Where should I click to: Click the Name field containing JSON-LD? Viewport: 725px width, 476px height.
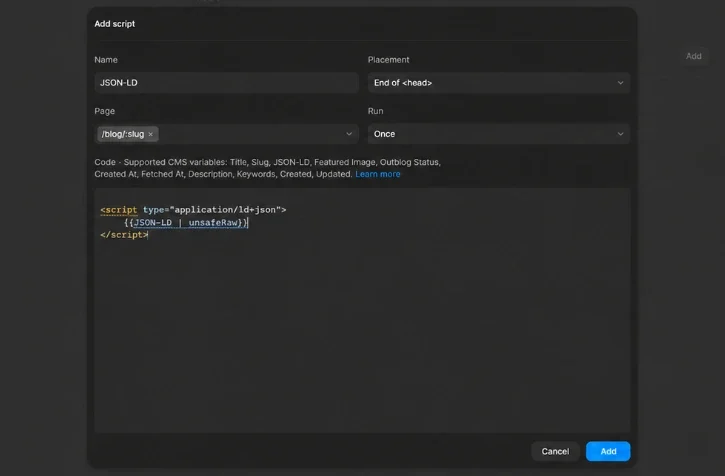(x=227, y=83)
